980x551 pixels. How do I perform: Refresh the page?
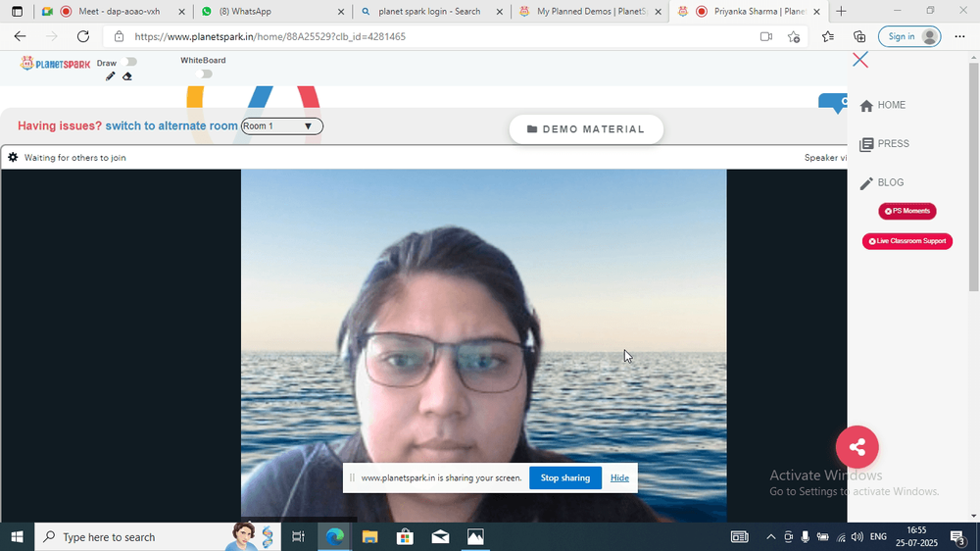point(83,36)
